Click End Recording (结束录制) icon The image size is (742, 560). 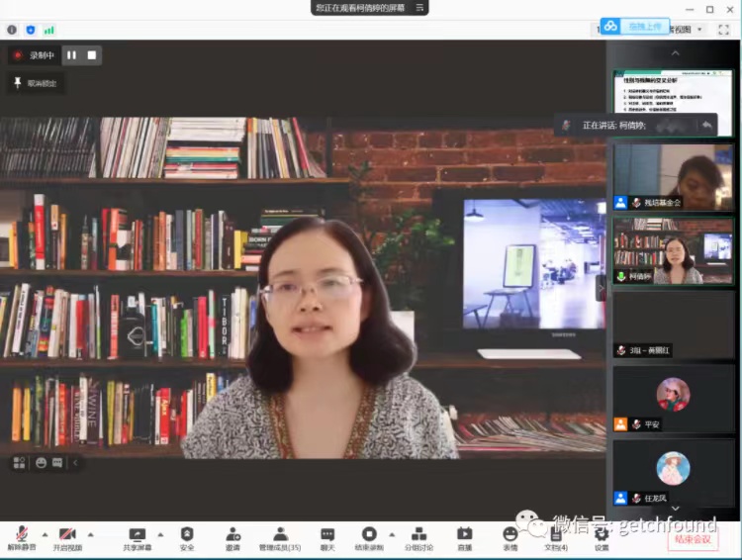pos(369,534)
